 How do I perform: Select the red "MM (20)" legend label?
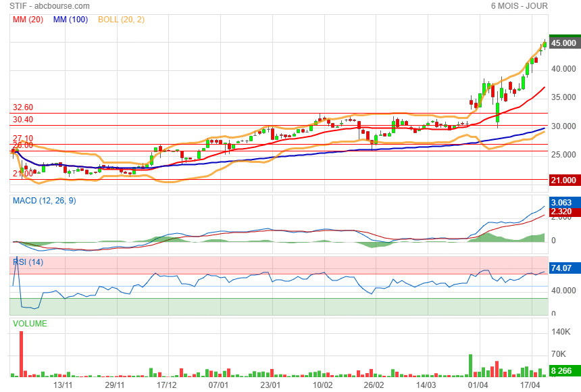tap(28, 20)
